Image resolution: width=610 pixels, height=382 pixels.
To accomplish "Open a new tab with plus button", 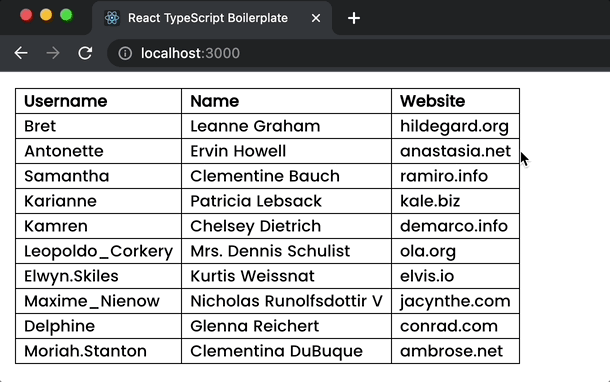I will tap(354, 18).
